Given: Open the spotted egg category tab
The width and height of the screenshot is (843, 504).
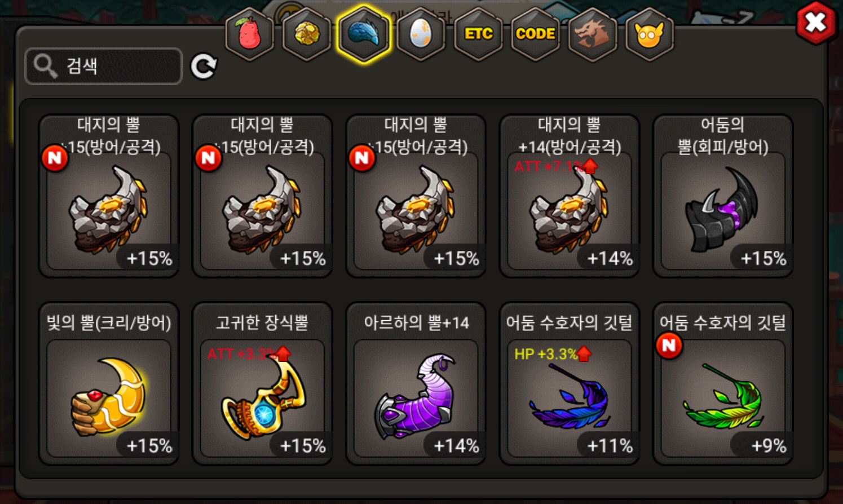Looking at the screenshot, I should (x=421, y=34).
